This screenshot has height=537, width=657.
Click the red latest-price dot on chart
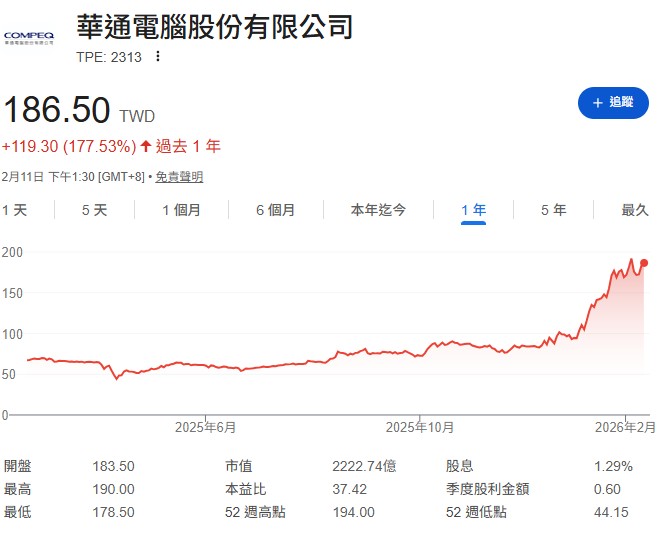click(x=644, y=263)
